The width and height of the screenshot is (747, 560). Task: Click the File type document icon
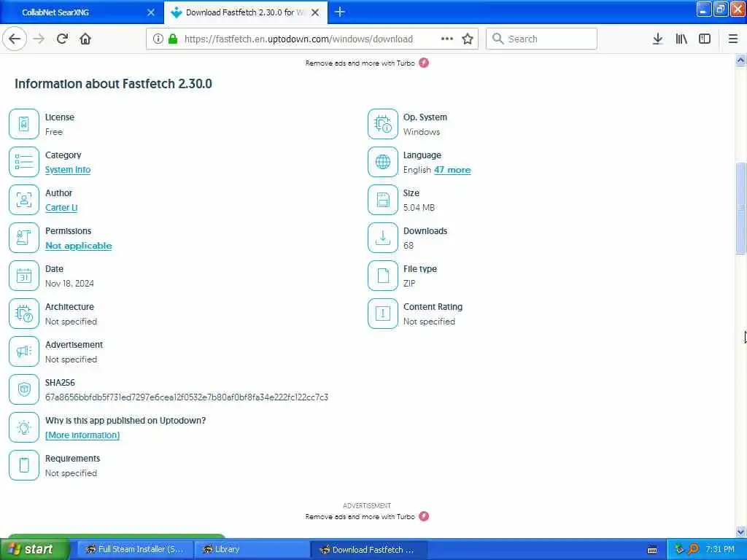[x=382, y=275]
